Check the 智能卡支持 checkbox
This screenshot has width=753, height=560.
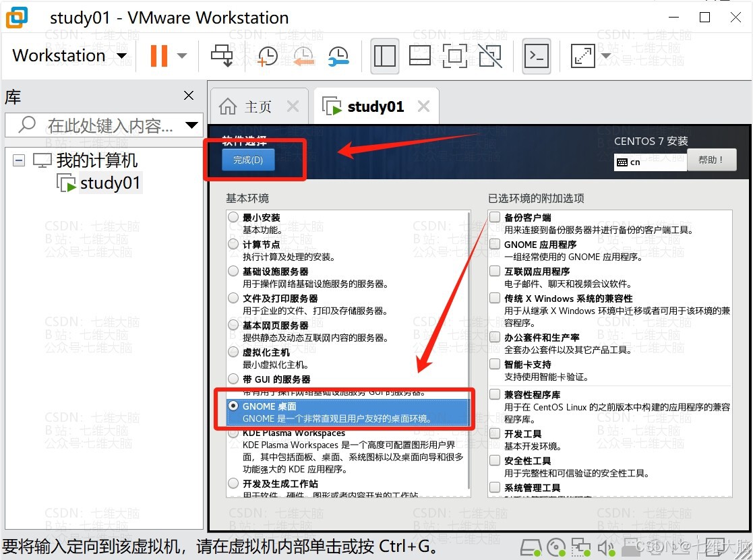click(x=495, y=364)
